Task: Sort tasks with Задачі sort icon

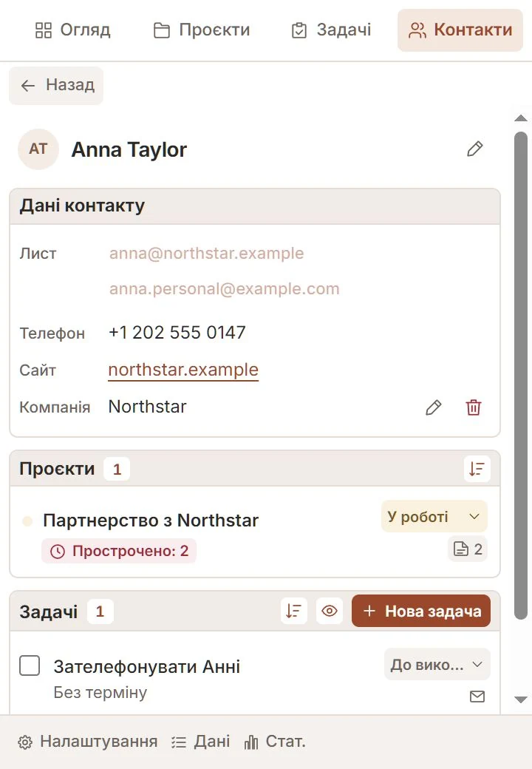Action: pyautogui.click(x=293, y=611)
